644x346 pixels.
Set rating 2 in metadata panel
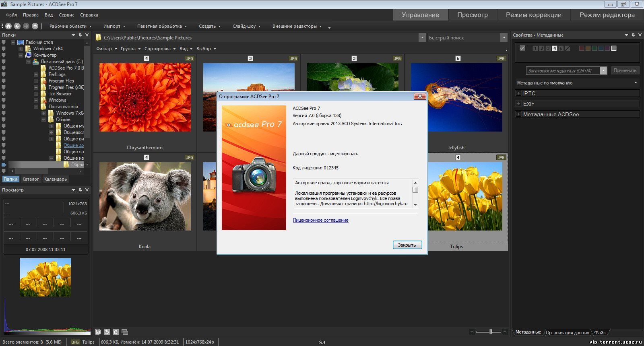pyautogui.click(x=542, y=48)
